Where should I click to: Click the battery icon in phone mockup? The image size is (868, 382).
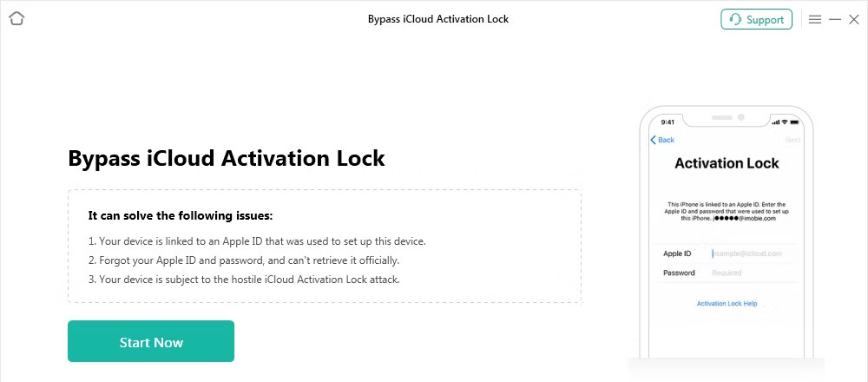(x=794, y=122)
